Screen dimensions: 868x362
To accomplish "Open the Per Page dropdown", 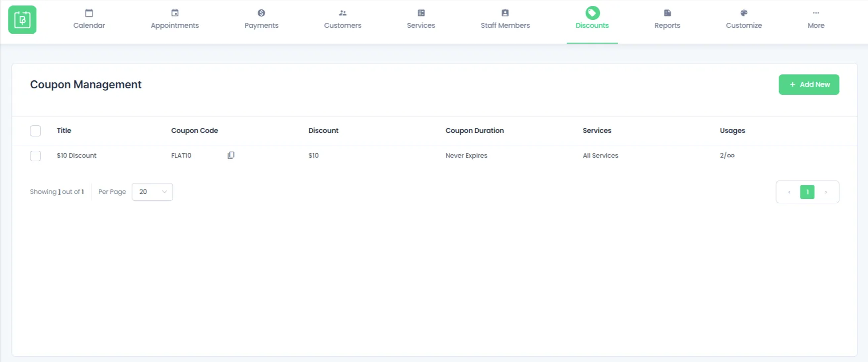I will (152, 192).
